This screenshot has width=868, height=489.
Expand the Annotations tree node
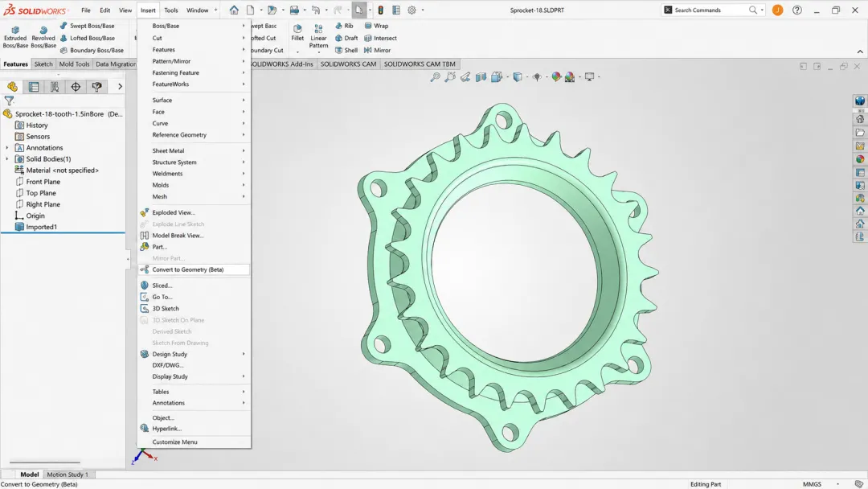pyautogui.click(x=7, y=148)
